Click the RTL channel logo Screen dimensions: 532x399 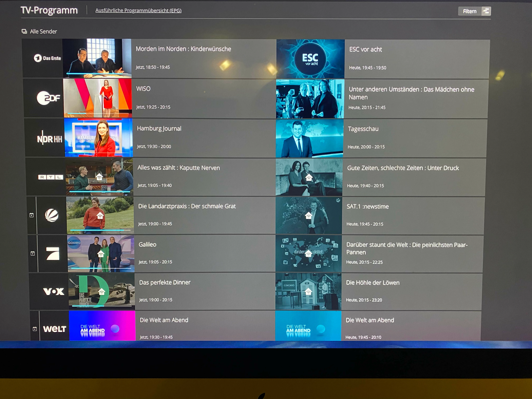click(x=51, y=177)
